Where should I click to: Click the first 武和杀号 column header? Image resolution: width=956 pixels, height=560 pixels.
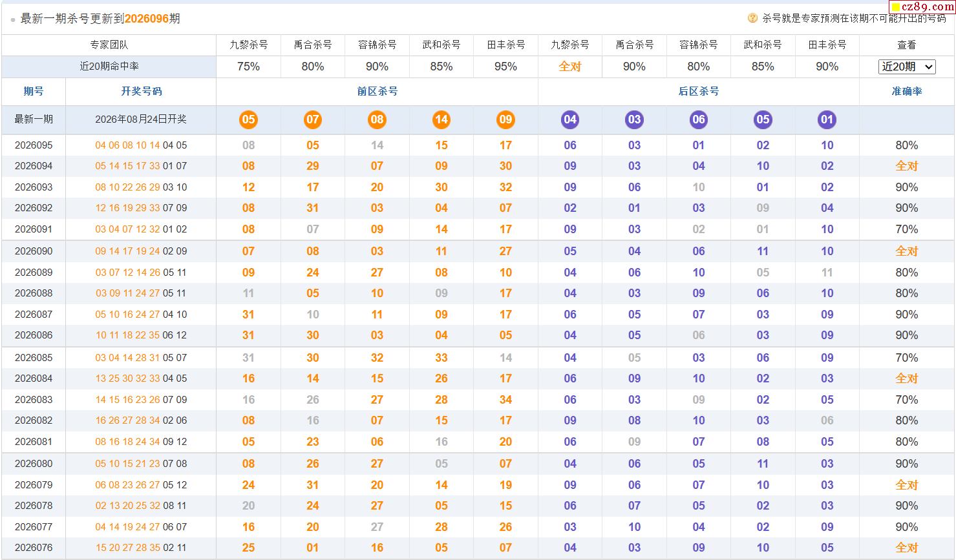(x=441, y=45)
